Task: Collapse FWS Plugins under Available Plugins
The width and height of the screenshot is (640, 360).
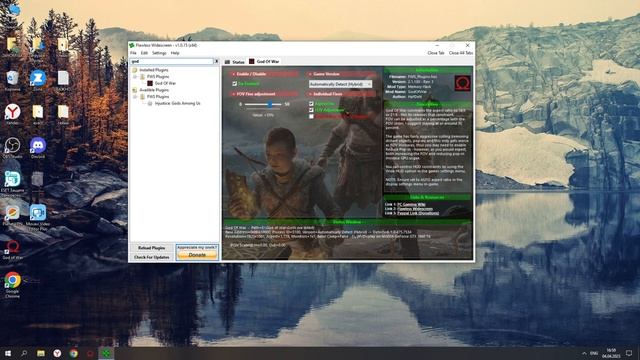Action: coord(135,97)
